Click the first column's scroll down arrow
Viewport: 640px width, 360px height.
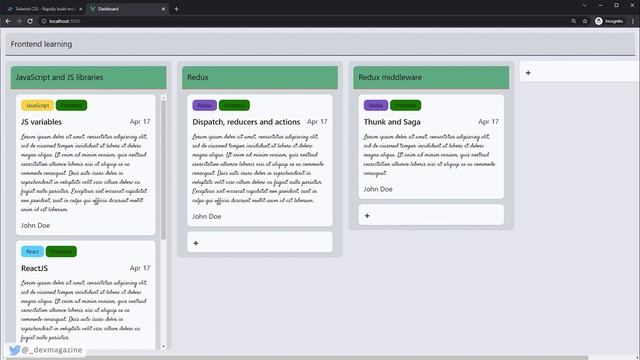pyautogui.click(x=164, y=346)
